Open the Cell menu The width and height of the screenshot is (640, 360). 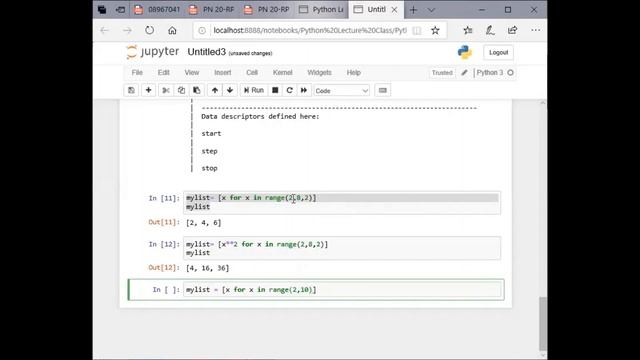click(x=252, y=73)
